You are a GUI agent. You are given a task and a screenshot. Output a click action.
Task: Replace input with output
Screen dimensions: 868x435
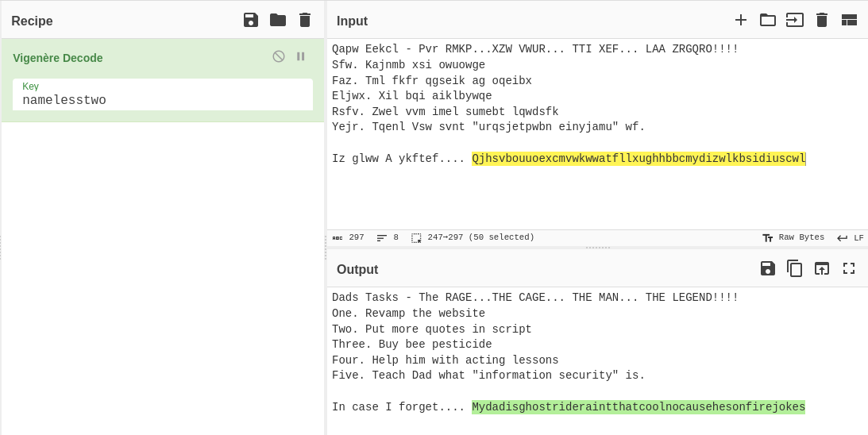pos(822,268)
